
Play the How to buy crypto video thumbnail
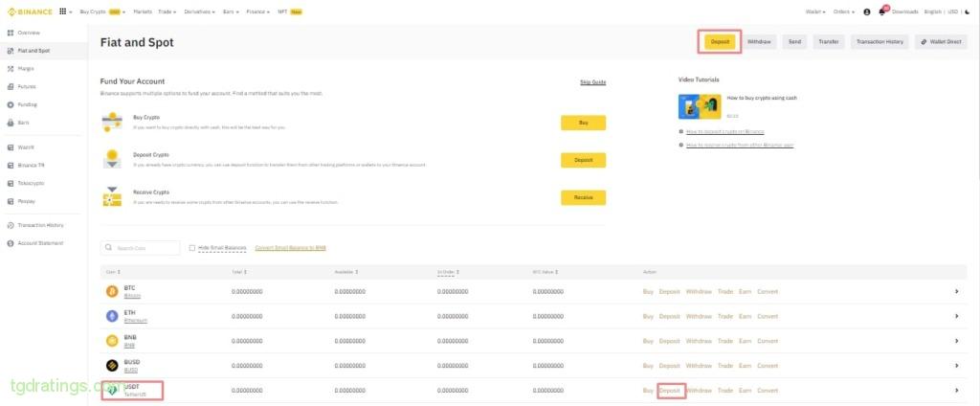(700, 106)
